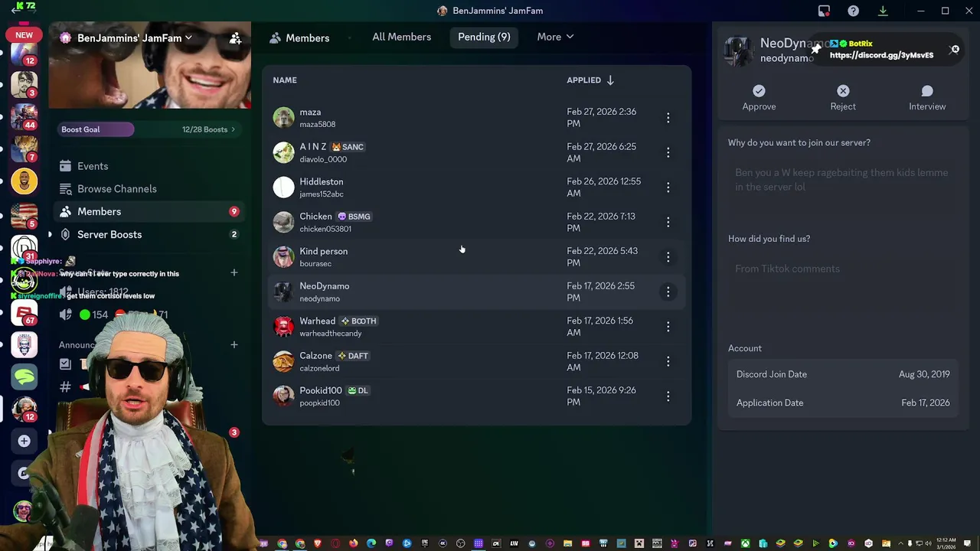This screenshot has width=980, height=551.
Task: Click Discord Join Date Aug 30, 2019
Action: pyautogui.click(x=843, y=374)
